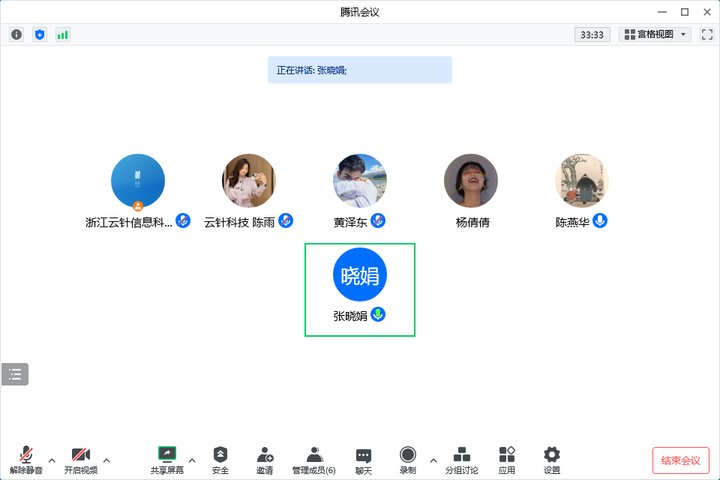Turn on camera with 开启视频
Viewport: 720px width, 480px height.
tap(81, 460)
